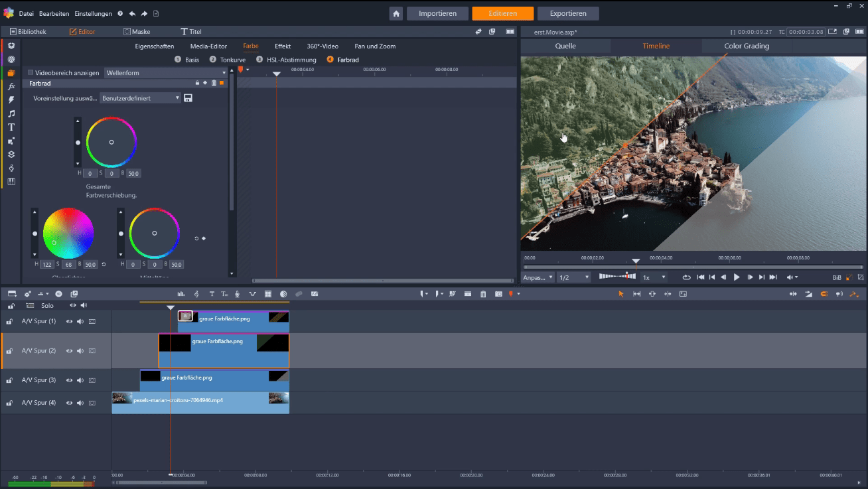Open the lightning transitions sidebar icon
This screenshot has width=868, height=489.
(11, 100)
